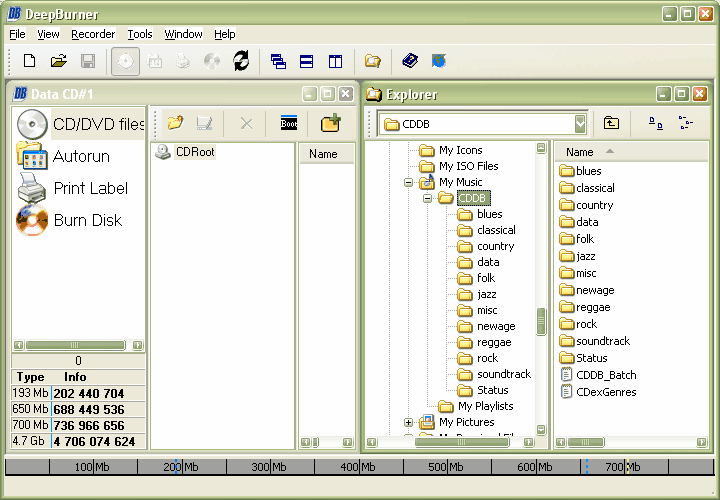The image size is (720, 500).
Task: Select the reggae folder in tree
Action: [494, 343]
